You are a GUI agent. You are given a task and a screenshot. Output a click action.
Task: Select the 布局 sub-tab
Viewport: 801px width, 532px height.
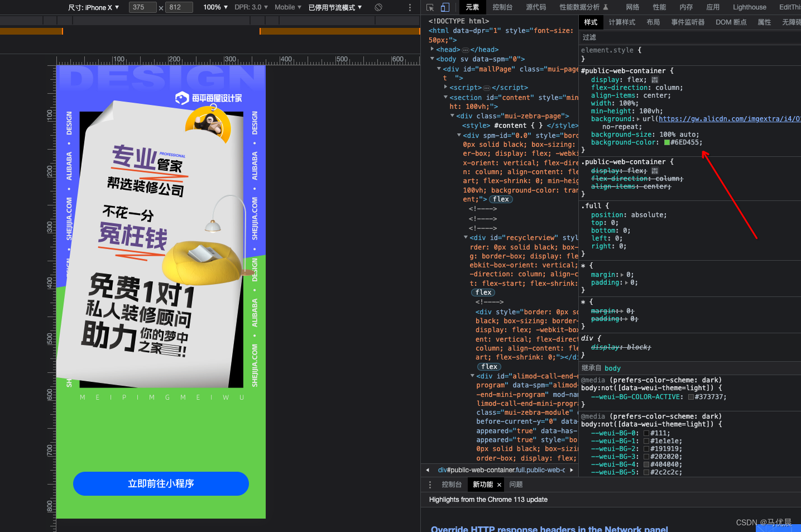[x=653, y=22]
